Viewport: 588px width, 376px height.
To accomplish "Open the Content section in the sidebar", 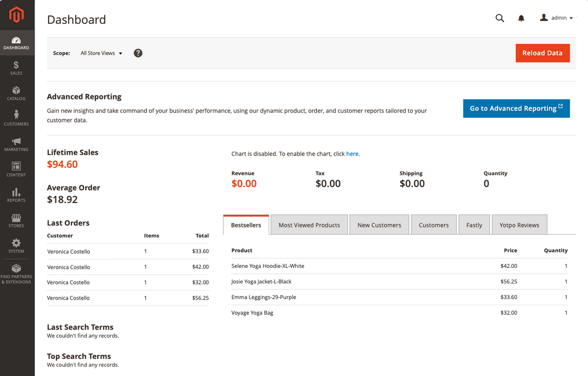I will pyautogui.click(x=16, y=169).
